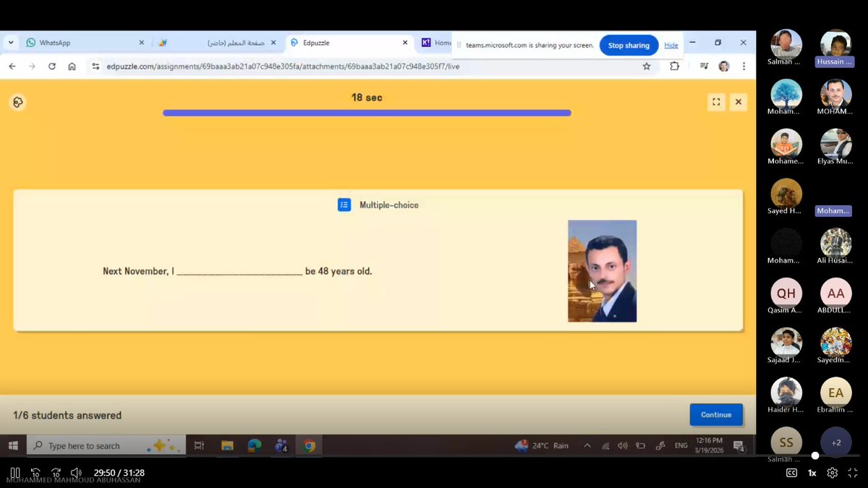Close the Edpuzzle tab

click(406, 43)
